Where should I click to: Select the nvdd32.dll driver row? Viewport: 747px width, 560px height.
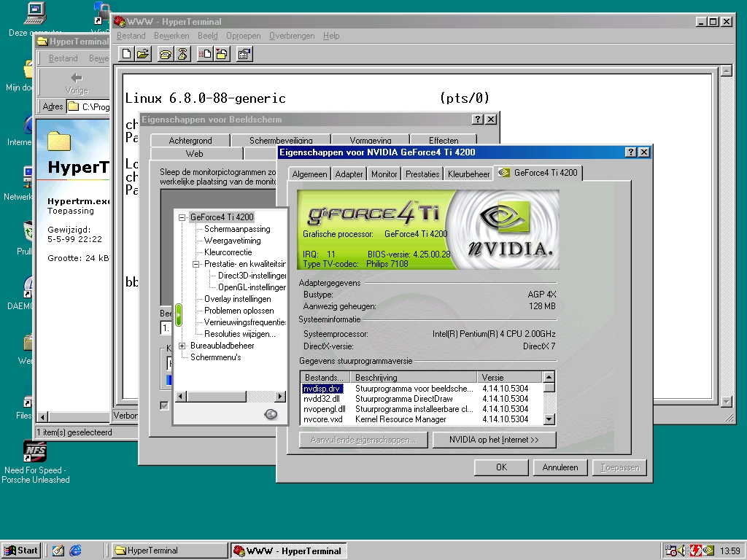click(321, 399)
